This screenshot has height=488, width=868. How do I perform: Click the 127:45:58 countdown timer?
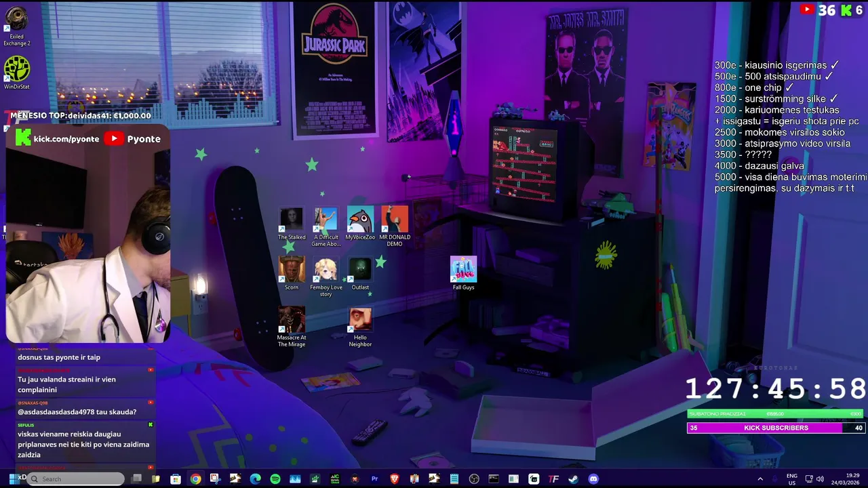[x=776, y=389]
